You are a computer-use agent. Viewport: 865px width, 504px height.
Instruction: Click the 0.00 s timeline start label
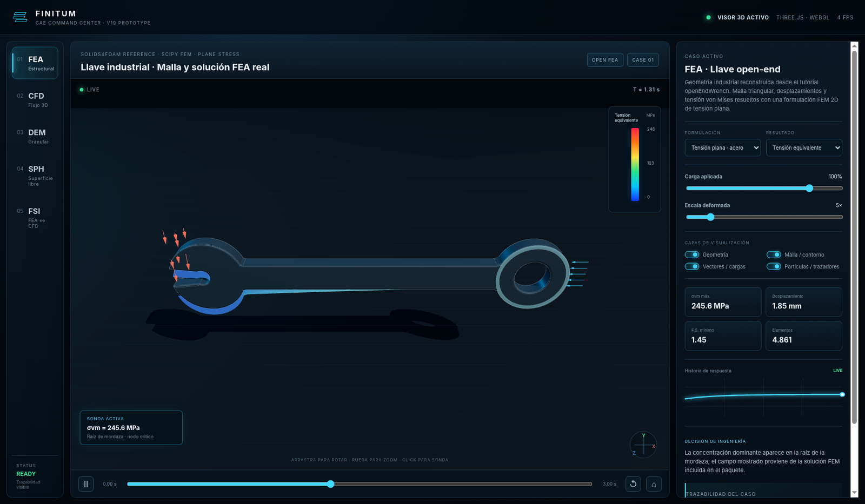[110, 484]
